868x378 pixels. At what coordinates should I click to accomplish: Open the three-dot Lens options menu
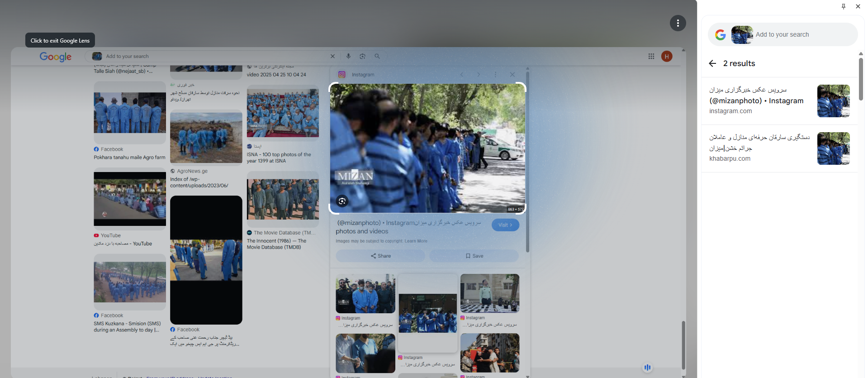(x=678, y=23)
